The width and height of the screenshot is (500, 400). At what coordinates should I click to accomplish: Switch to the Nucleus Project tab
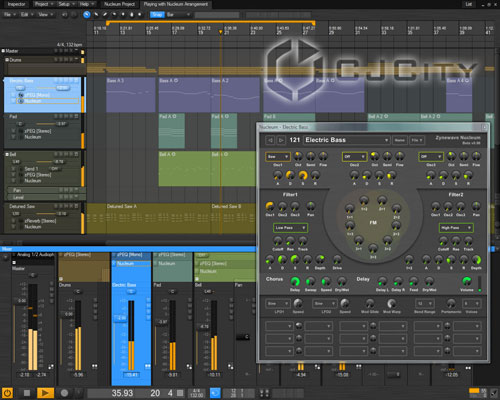point(119,4)
